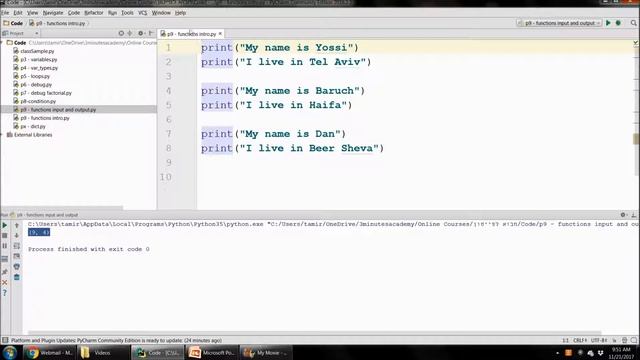Click the up arrow in Run console toolbar
The width and height of the screenshot is (640, 360).
coord(17,225)
